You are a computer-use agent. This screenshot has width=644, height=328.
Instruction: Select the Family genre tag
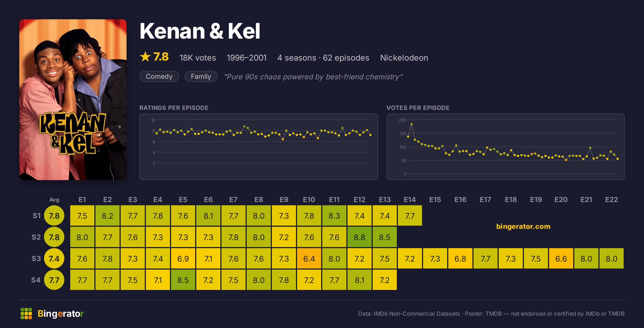201,77
